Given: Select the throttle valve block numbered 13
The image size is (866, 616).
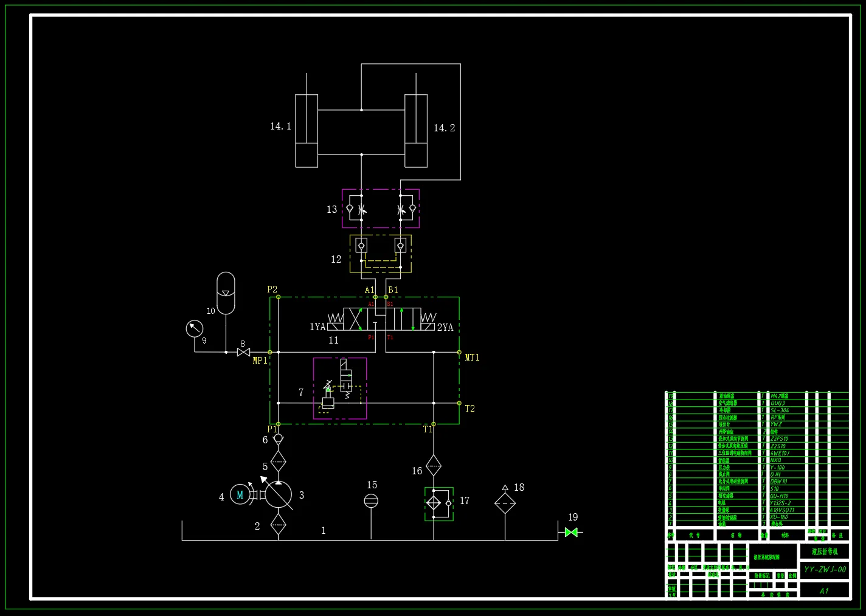Looking at the screenshot, I should tap(381, 209).
